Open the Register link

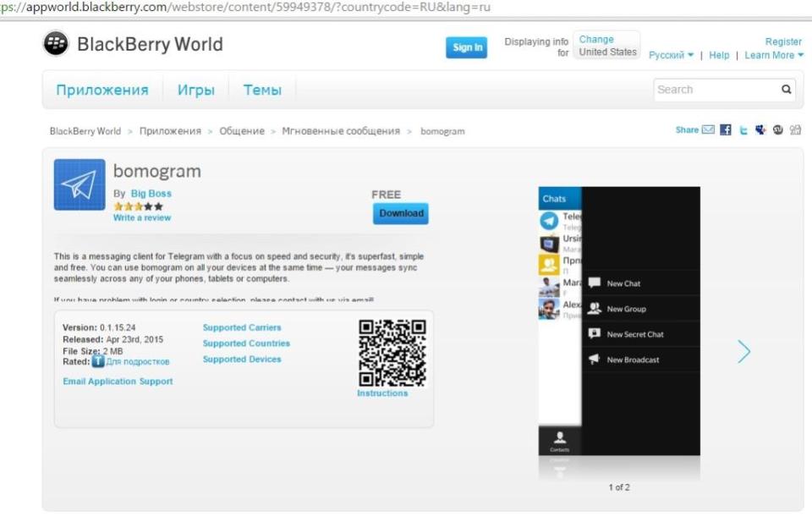tap(783, 41)
